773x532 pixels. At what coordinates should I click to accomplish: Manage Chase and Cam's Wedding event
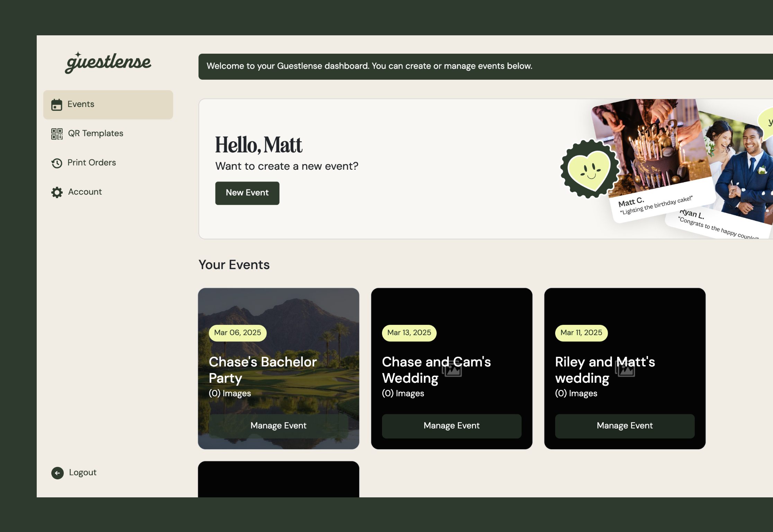(x=452, y=426)
